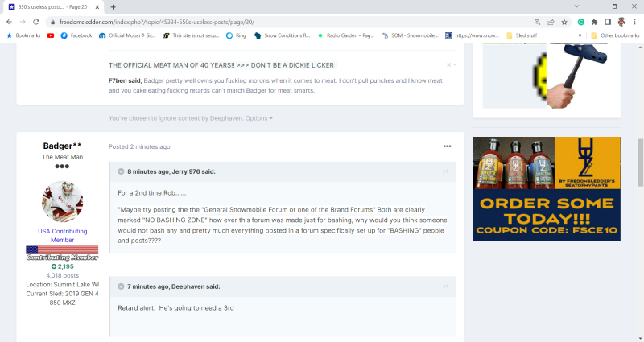Collapse the Deephaven quote block
644x342 pixels.
121,286
